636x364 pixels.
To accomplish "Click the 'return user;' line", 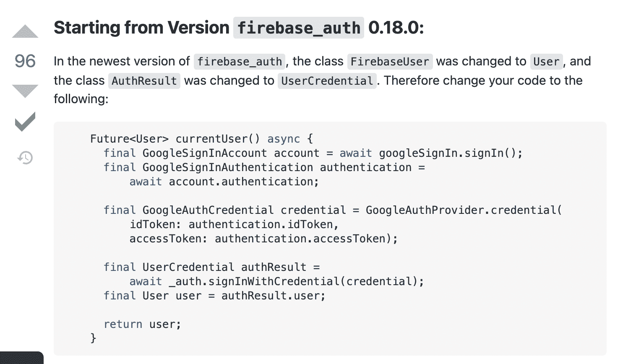I will pyautogui.click(x=142, y=324).
